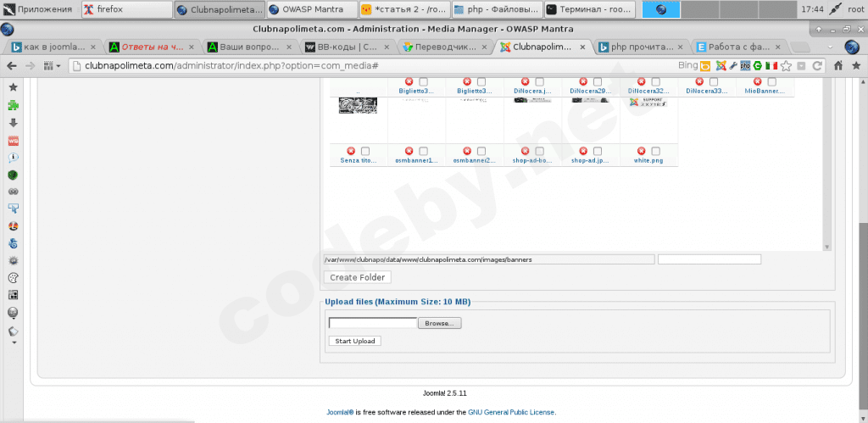Open the DiNocera29... file link
This screenshot has width=868, height=423.
590,91
